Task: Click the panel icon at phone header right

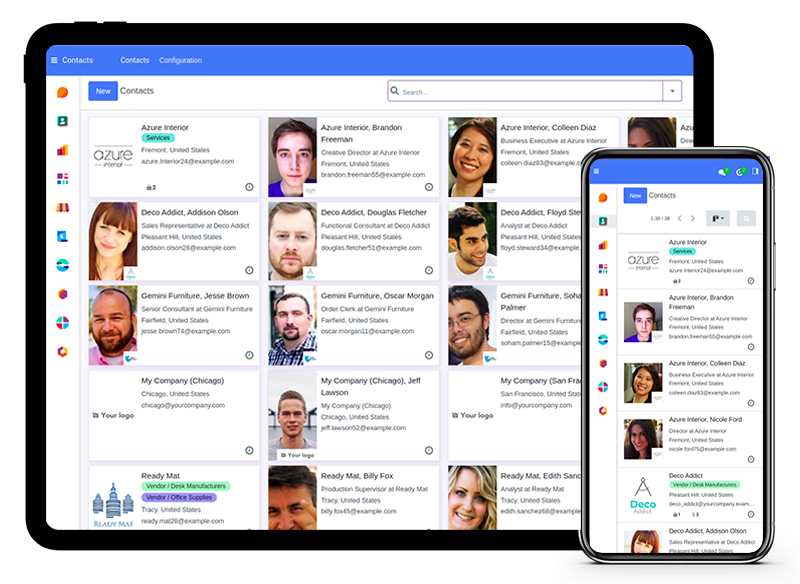Action: [x=755, y=171]
